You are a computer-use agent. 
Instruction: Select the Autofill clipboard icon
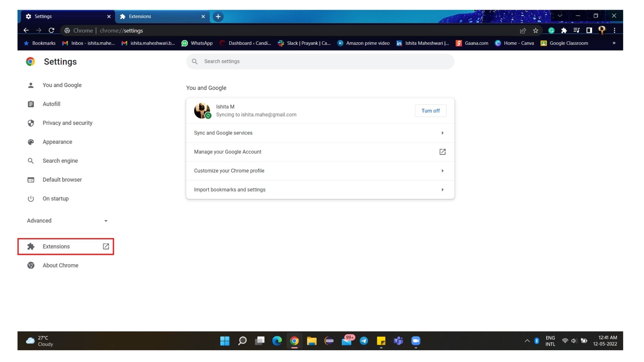click(31, 104)
